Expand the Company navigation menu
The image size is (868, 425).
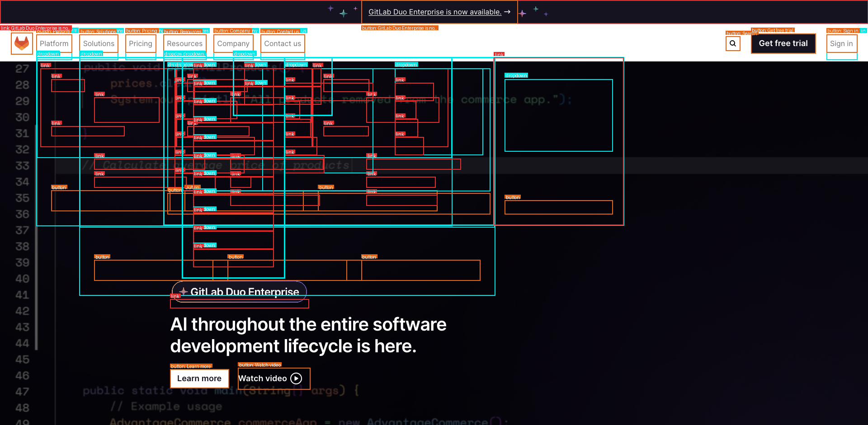(x=233, y=43)
